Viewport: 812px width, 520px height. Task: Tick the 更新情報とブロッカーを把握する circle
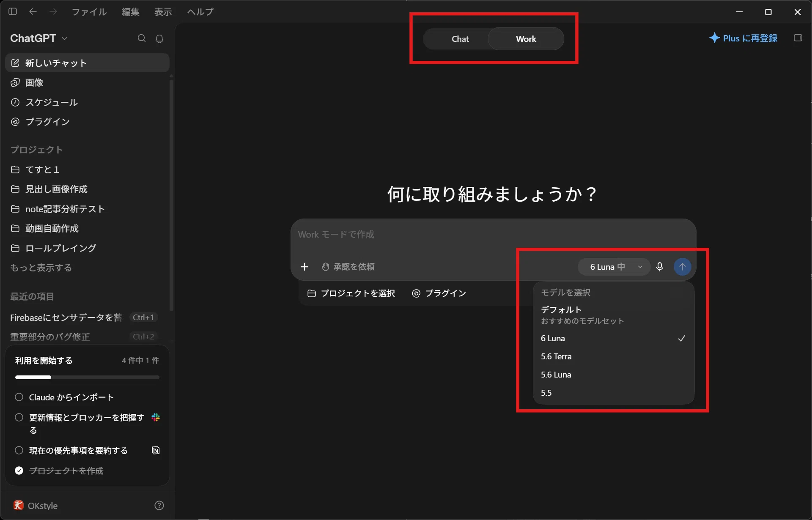pyautogui.click(x=19, y=417)
